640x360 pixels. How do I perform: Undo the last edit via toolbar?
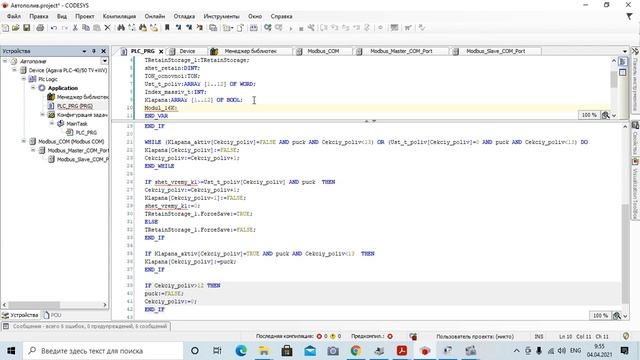tap(53, 28)
